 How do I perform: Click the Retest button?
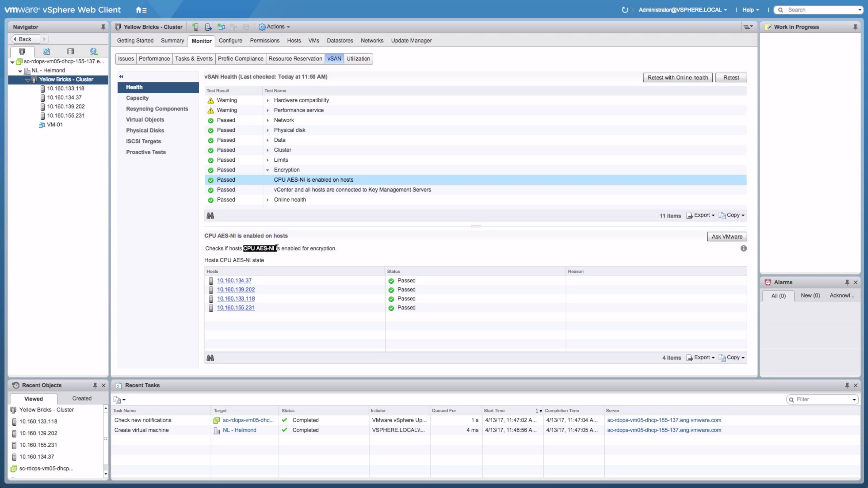731,78
